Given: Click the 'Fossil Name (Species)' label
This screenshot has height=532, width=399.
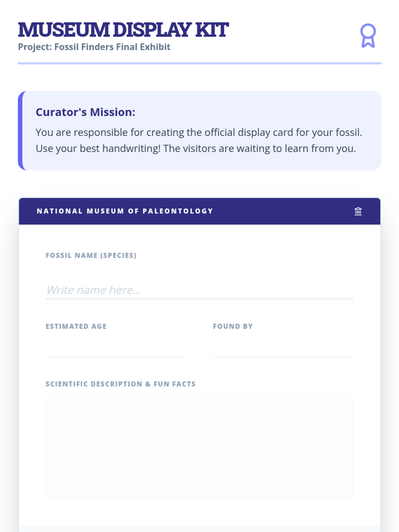Looking at the screenshot, I should (x=91, y=255).
